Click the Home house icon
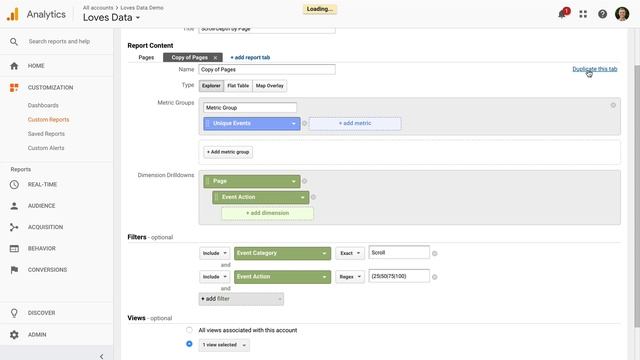 pos(14,66)
